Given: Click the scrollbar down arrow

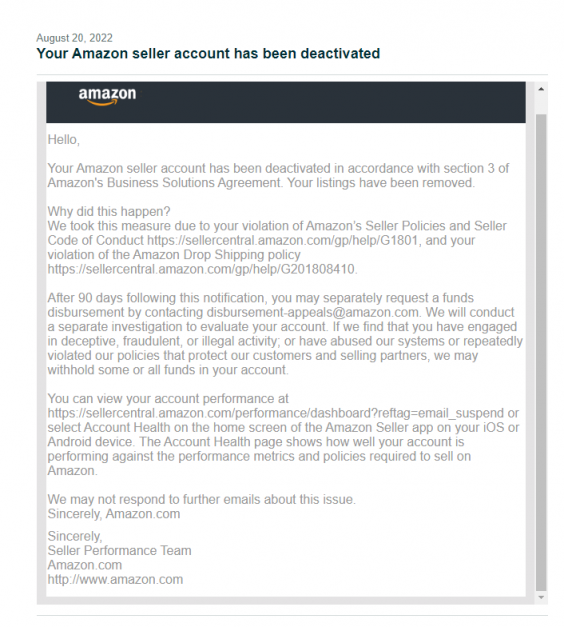Looking at the screenshot, I should [x=541, y=597].
